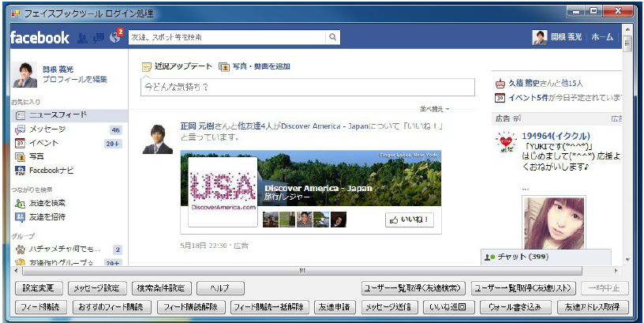
Task: Click the megaphone icon next to 広告
Action: point(517,118)
